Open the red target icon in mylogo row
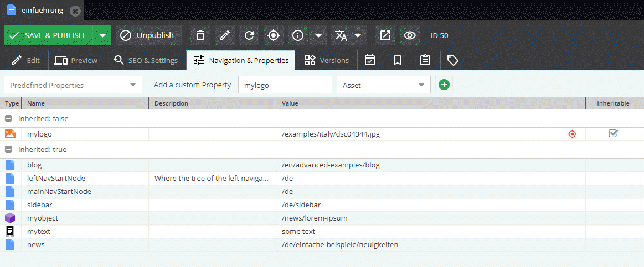 572,134
